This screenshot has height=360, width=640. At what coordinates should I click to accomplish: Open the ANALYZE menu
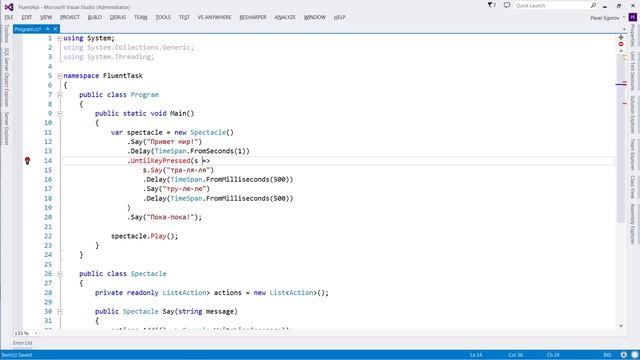[x=284, y=17]
